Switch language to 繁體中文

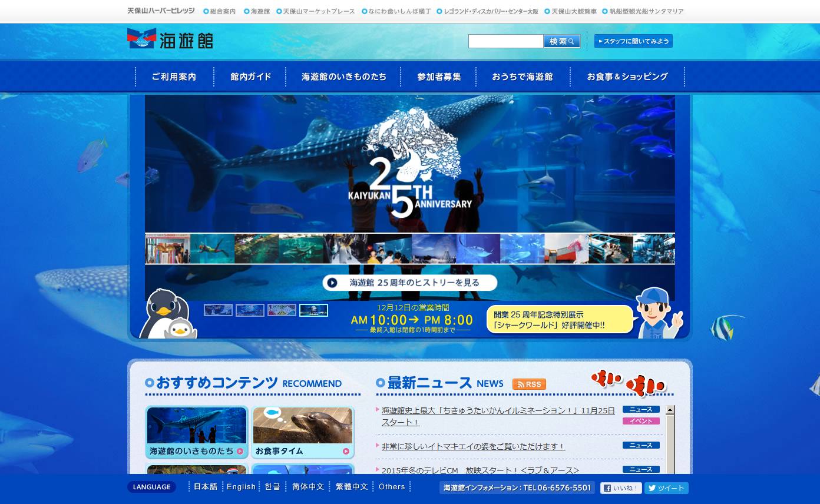352,487
